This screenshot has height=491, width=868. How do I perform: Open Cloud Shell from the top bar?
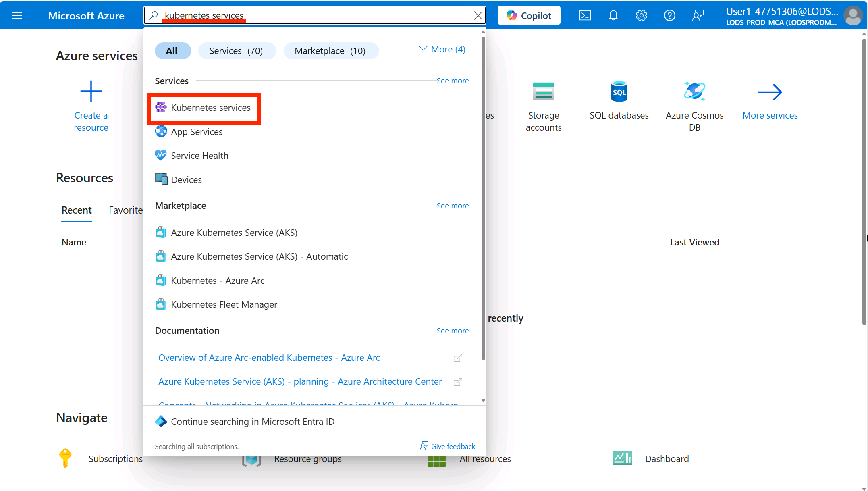point(585,15)
